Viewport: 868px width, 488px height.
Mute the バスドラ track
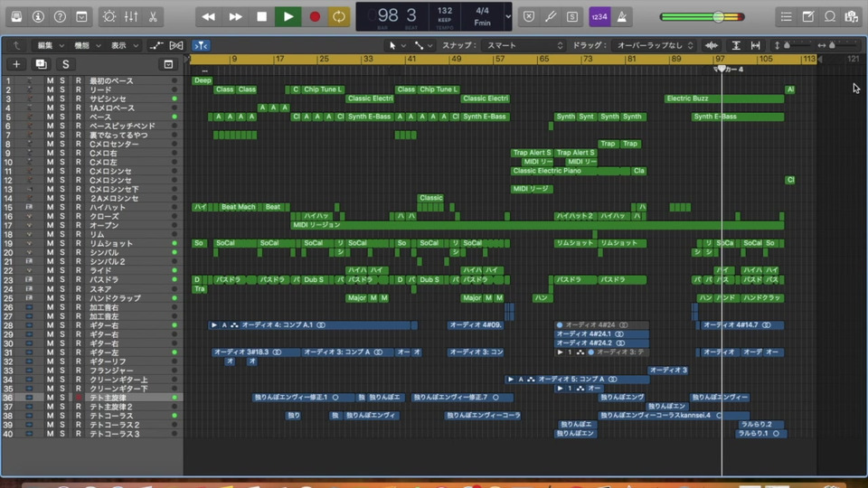(51, 279)
